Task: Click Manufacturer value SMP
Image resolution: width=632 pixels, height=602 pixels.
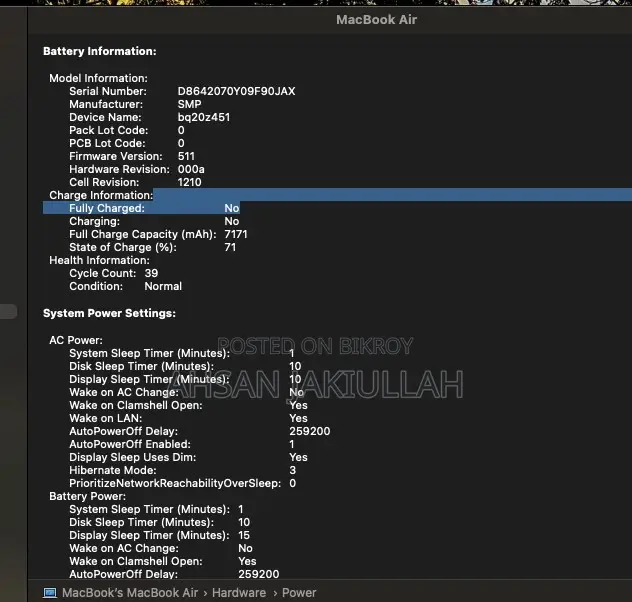Action: pos(189,104)
